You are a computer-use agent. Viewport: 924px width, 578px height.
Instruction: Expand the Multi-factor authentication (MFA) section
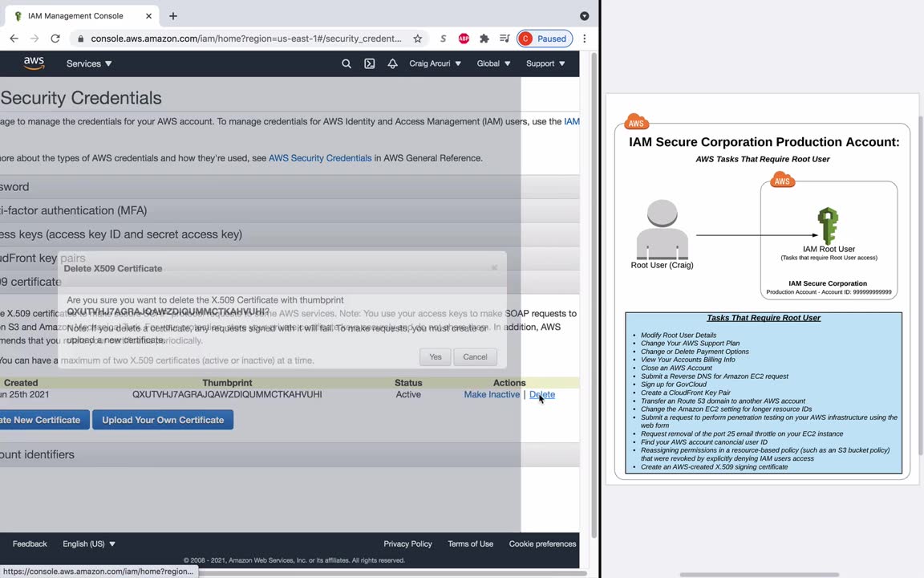[x=290, y=210]
